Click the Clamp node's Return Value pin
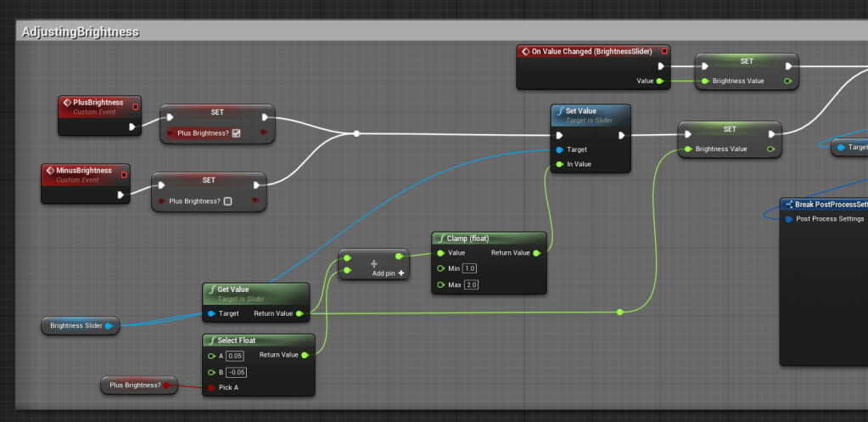The height and width of the screenshot is (422, 868). point(535,252)
